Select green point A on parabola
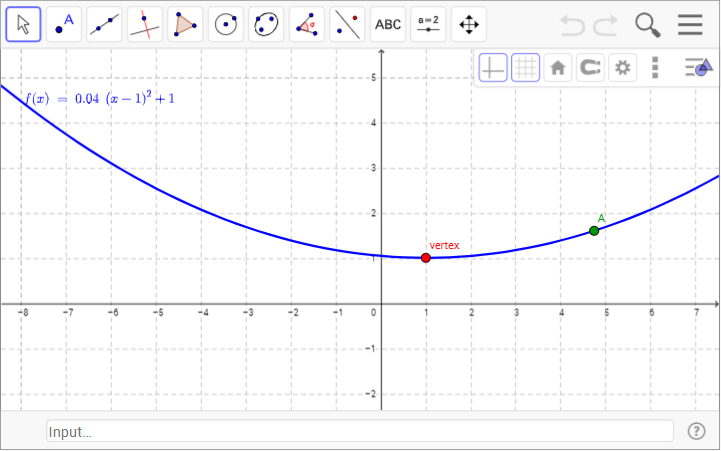This screenshot has height=451, width=721. pos(594,231)
